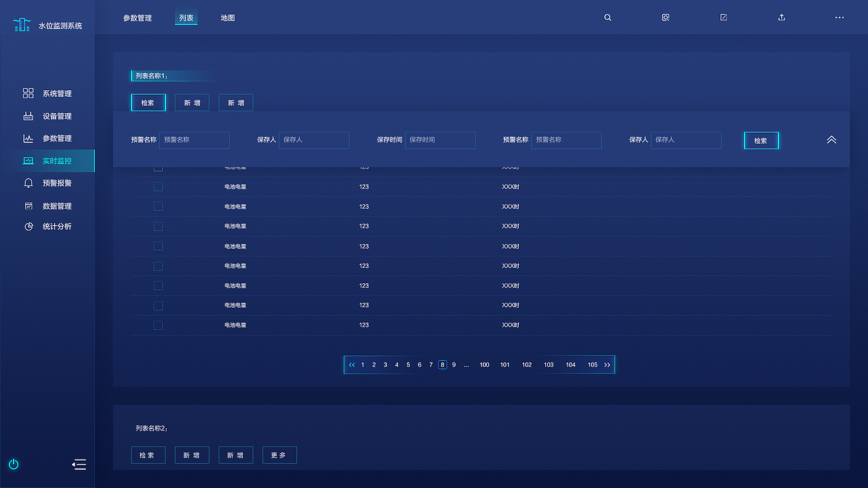Click the monitor icon for 实时监控
The height and width of the screenshot is (488, 868).
pos(28,161)
